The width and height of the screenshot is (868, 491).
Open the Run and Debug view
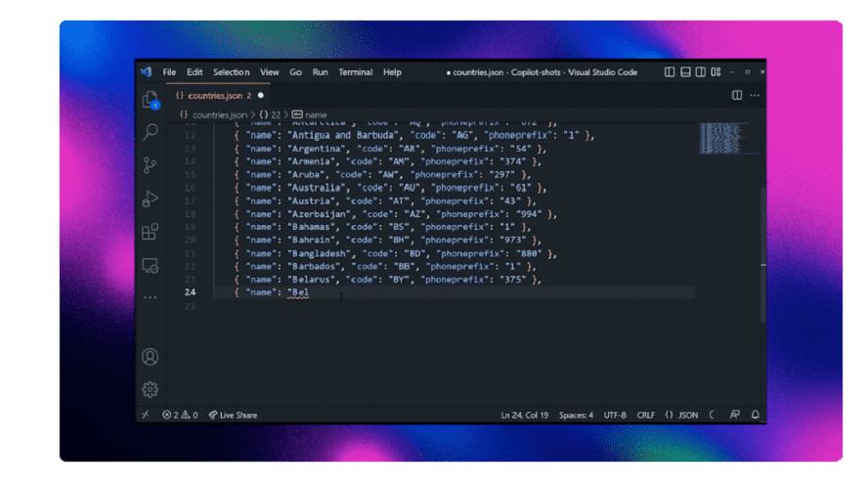(150, 199)
